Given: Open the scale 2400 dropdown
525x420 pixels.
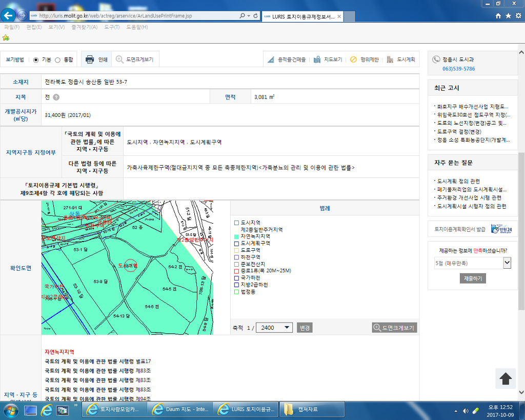Looking at the screenshot, I should pos(274,328).
